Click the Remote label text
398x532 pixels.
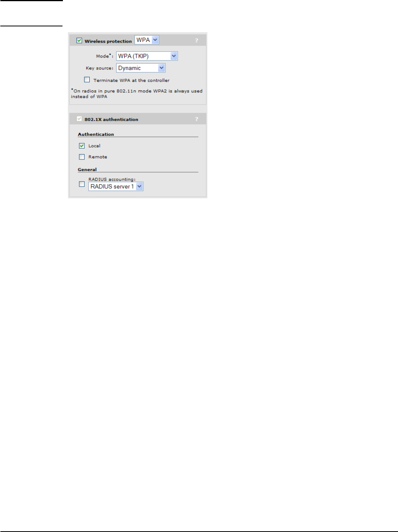click(x=98, y=157)
